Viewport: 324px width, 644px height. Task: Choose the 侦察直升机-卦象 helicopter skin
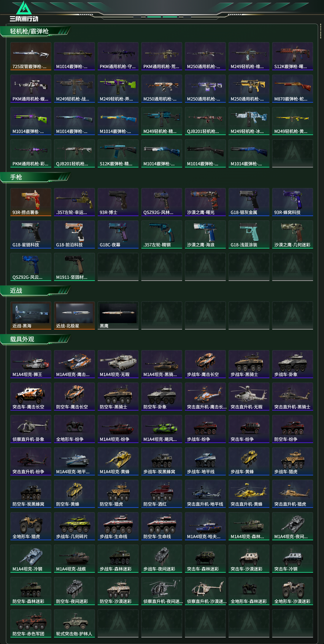(31, 429)
